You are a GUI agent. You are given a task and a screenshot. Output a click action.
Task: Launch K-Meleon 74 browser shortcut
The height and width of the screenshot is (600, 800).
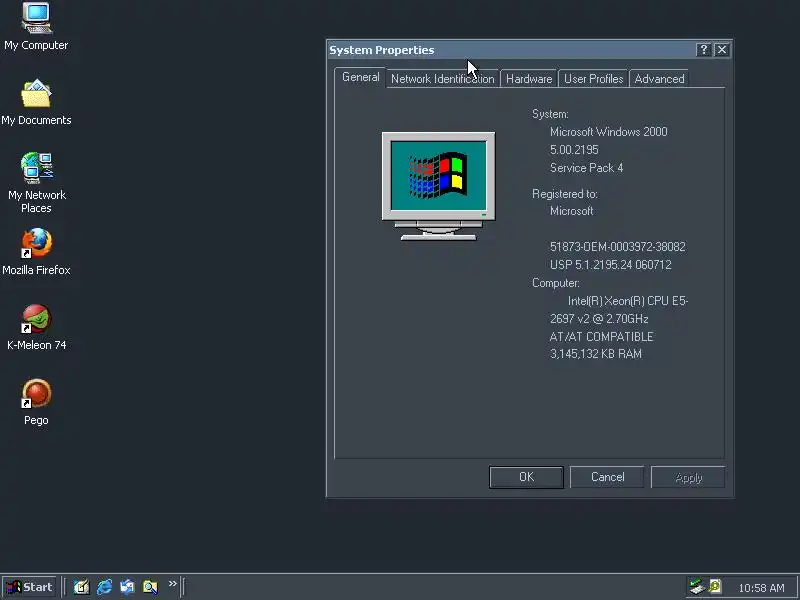coord(36,327)
